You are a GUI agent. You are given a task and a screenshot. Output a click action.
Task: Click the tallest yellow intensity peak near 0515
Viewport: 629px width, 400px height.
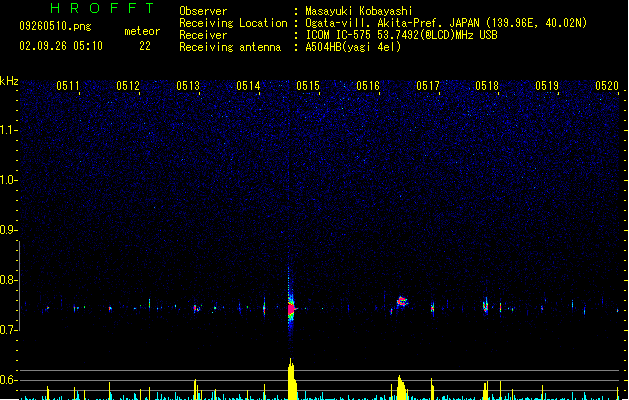tap(292, 379)
